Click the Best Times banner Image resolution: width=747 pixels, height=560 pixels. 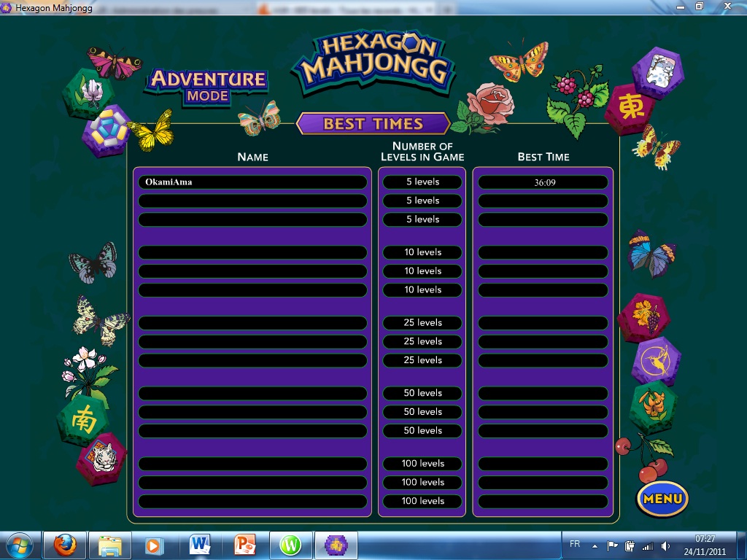373,124
